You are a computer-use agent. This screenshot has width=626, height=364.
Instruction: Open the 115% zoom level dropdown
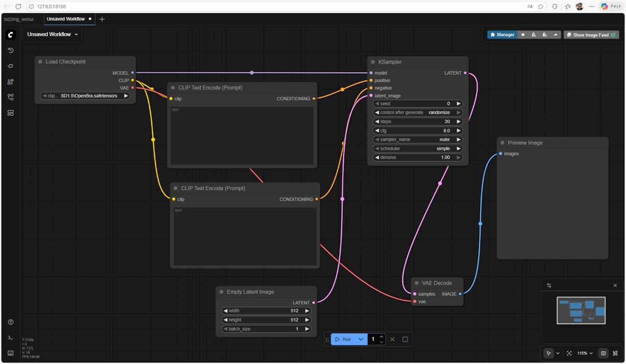(585, 353)
